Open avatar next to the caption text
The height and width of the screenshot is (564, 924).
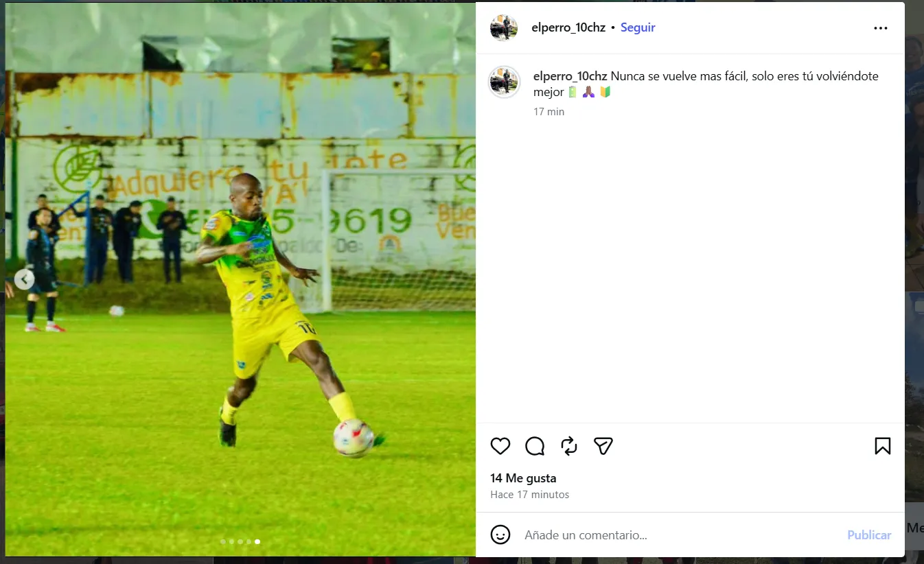504,82
